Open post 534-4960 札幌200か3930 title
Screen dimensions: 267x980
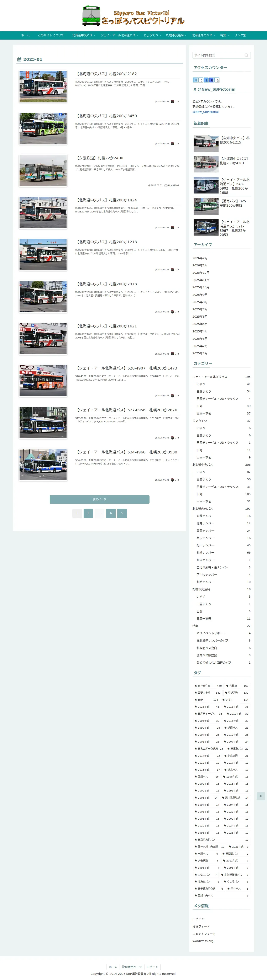click(x=126, y=452)
